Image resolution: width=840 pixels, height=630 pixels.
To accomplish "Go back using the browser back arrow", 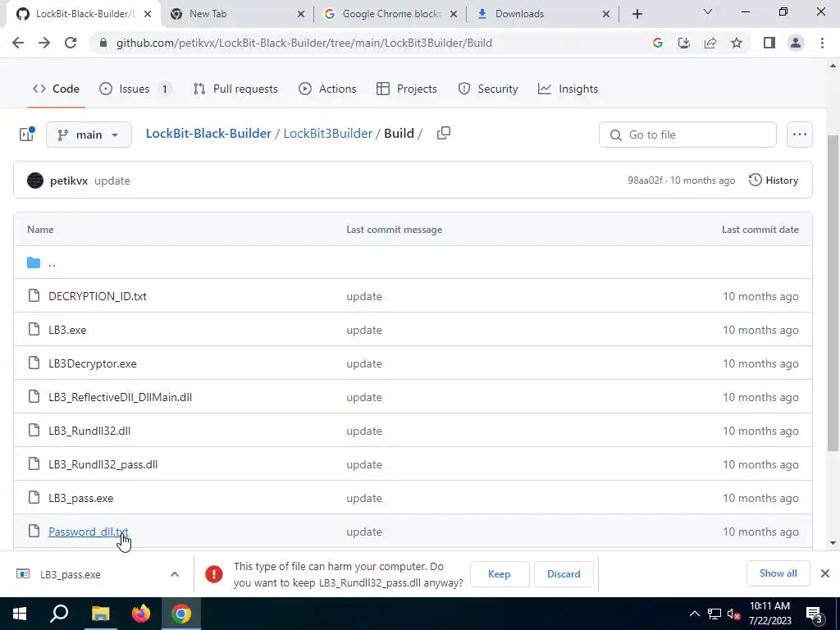I will [18, 43].
